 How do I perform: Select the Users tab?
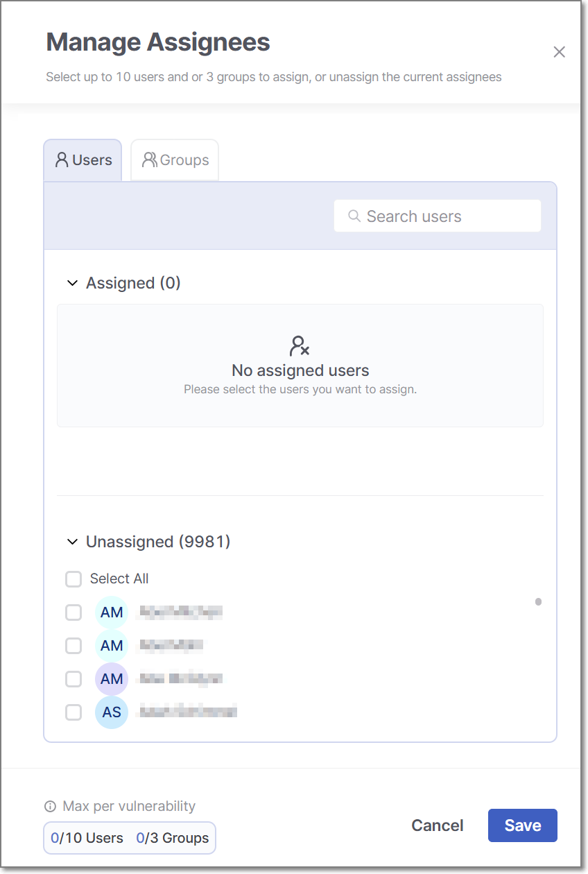coord(83,160)
